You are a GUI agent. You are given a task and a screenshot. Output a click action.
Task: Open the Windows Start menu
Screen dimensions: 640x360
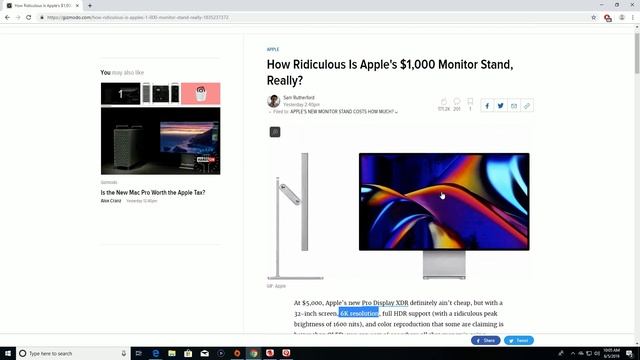8,353
